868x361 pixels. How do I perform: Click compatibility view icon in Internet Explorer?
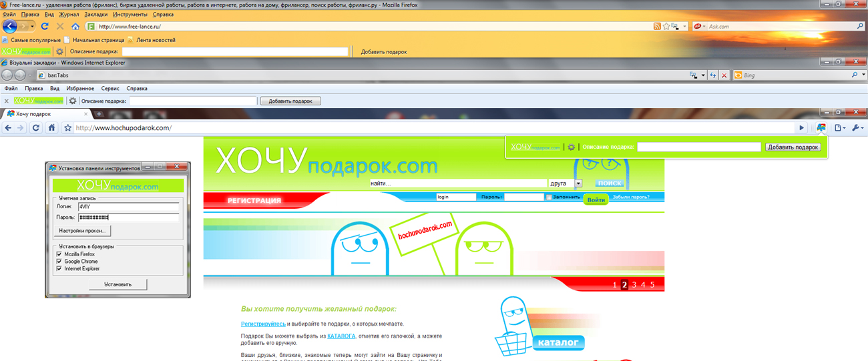[x=694, y=75]
